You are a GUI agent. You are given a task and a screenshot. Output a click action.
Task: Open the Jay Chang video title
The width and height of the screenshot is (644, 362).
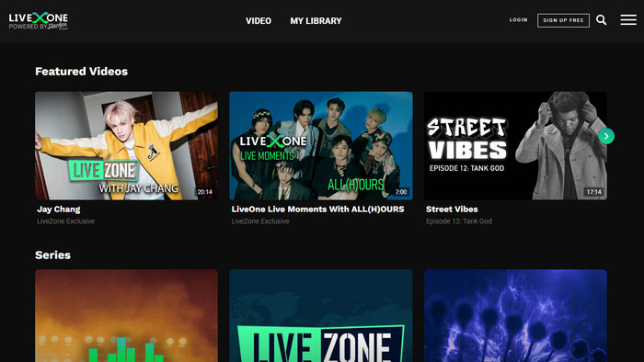click(x=59, y=209)
